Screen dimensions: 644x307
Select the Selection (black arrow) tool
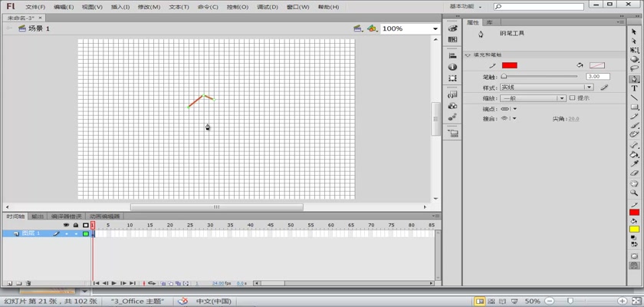(634, 31)
